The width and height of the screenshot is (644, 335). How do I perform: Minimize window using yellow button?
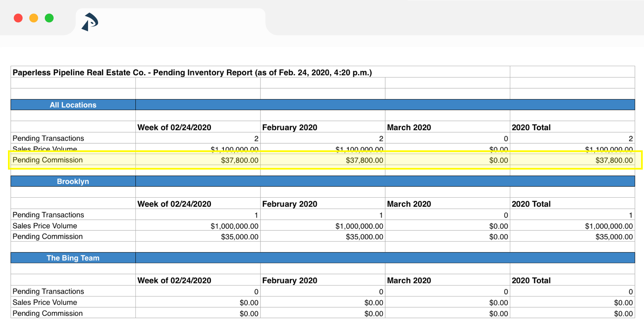pos(34,18)
